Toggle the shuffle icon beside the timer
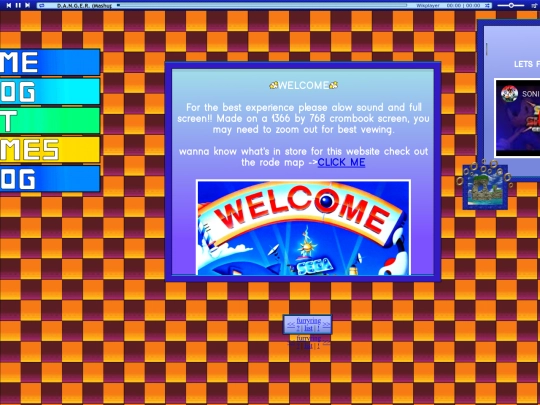This screenshot has height=405, width=540. [x=488, y=6]
